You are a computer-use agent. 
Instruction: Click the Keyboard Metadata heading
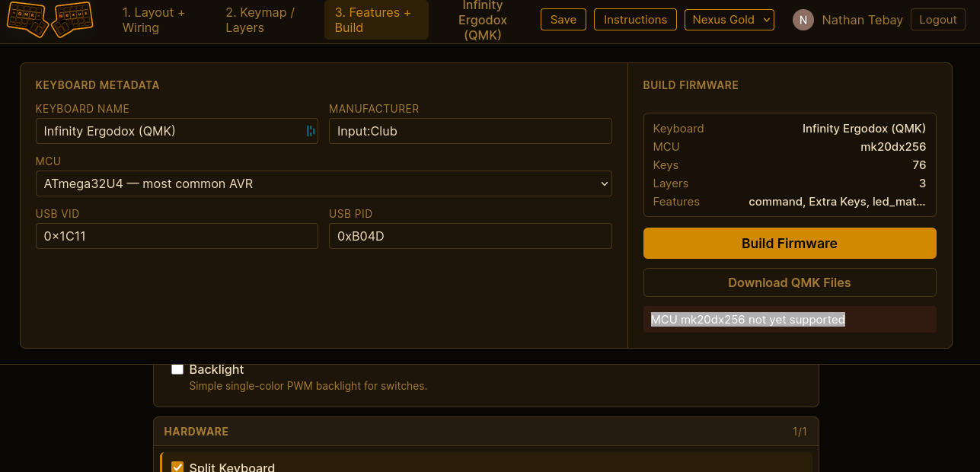coord(97,85)
